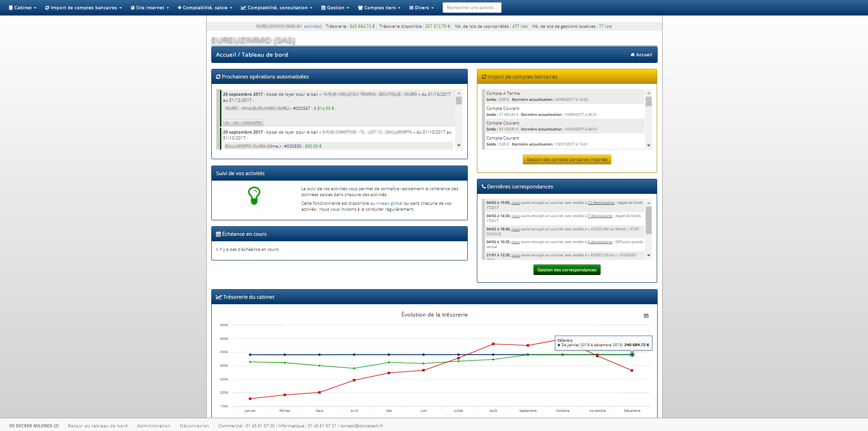The image size is (868, 431).
Task: Expand the Divers menu
Action: 421,8
